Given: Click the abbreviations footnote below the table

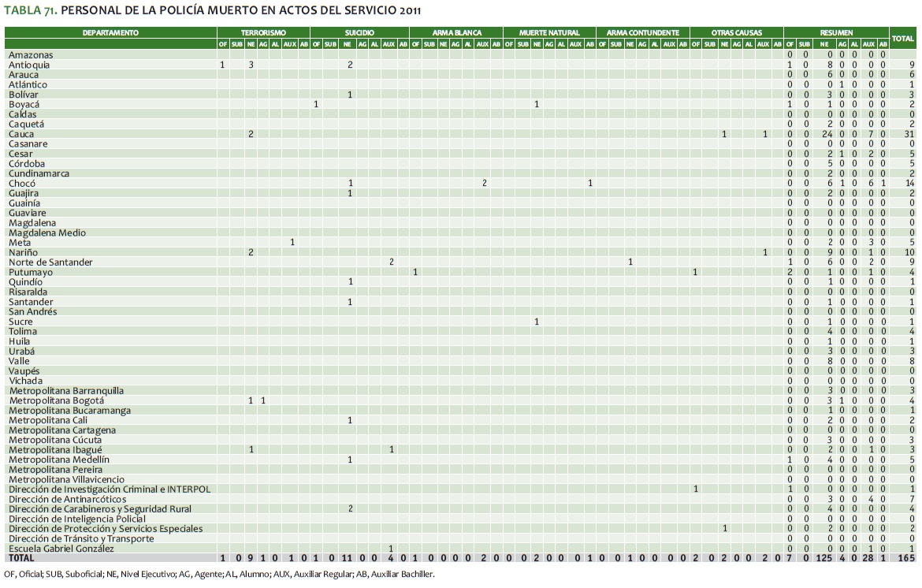Looking at the screenshot, I should [219, 574].
